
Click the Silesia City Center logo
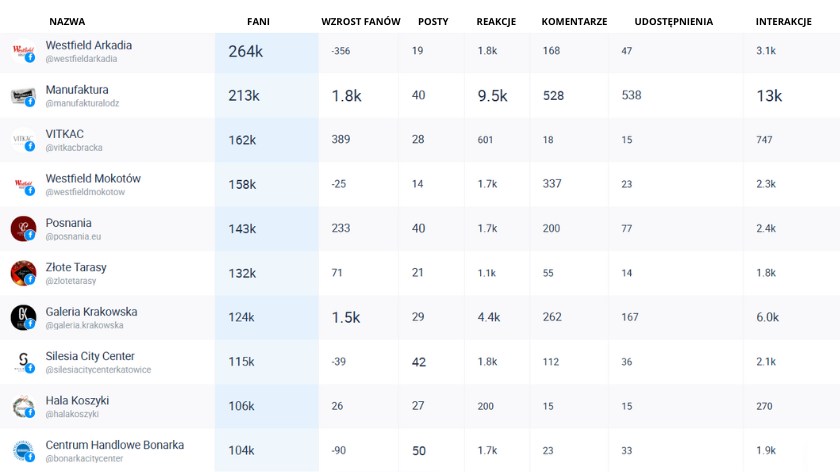click(x=23, y=362)
